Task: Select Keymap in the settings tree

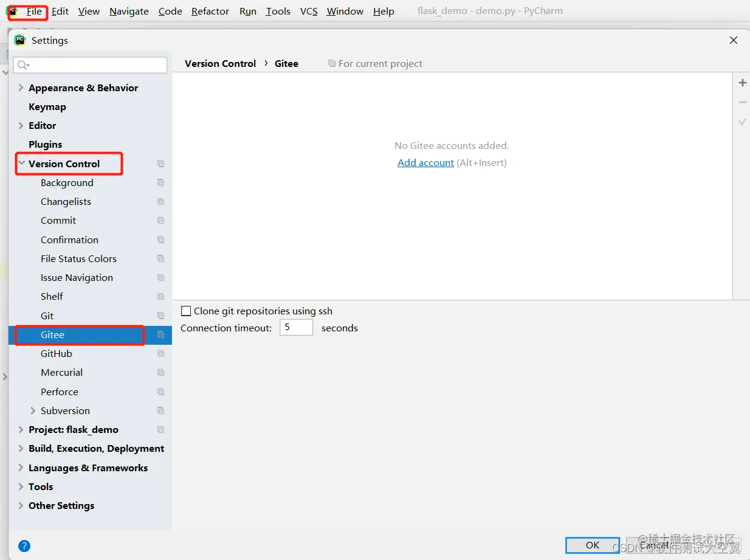Action: 47,106
